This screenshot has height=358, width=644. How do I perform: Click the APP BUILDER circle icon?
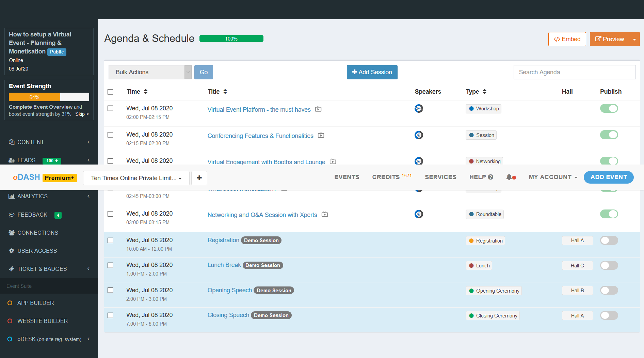[x=10, y=303]
